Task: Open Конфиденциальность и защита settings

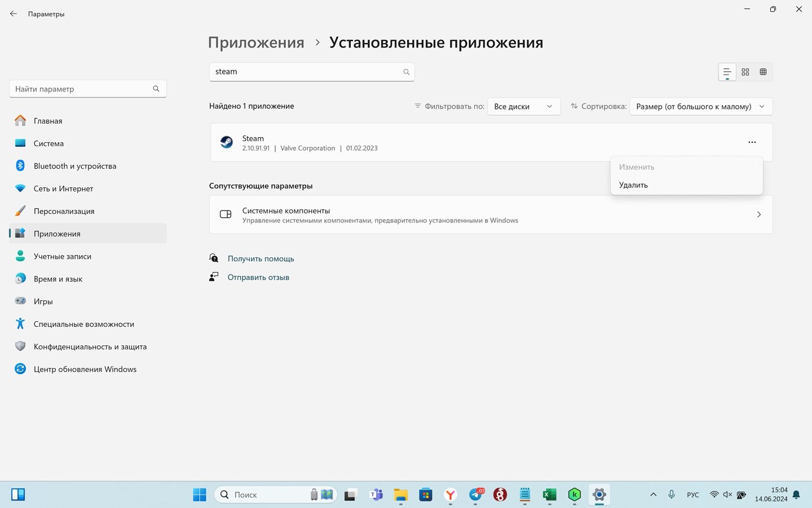Action: (88, 347)
